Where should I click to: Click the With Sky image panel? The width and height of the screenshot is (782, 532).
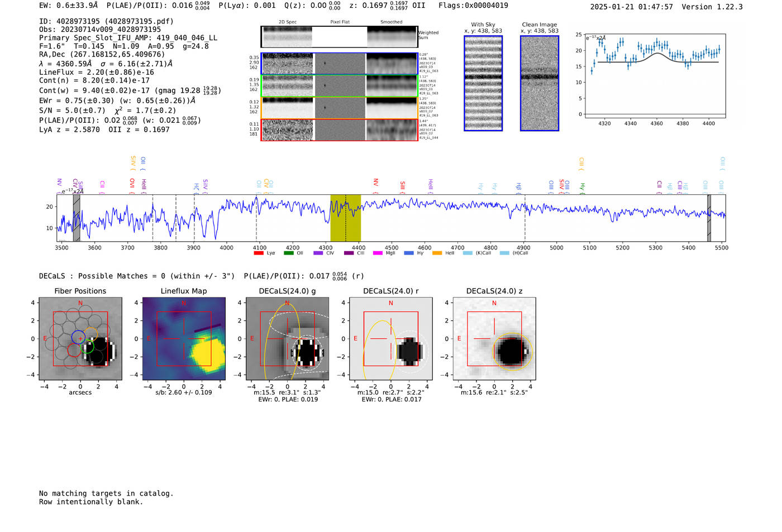point(483,83)
